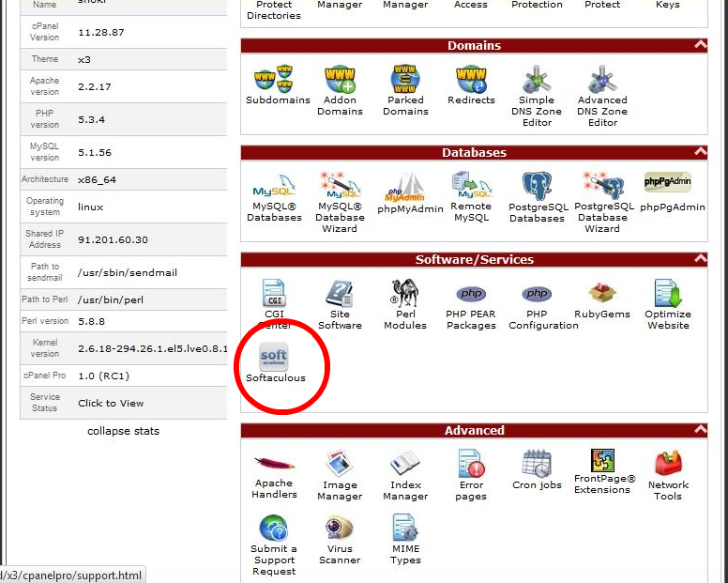Open Apache Handlers
The height and width of the screenshot is (583, 728).
(x=274, y=477)
